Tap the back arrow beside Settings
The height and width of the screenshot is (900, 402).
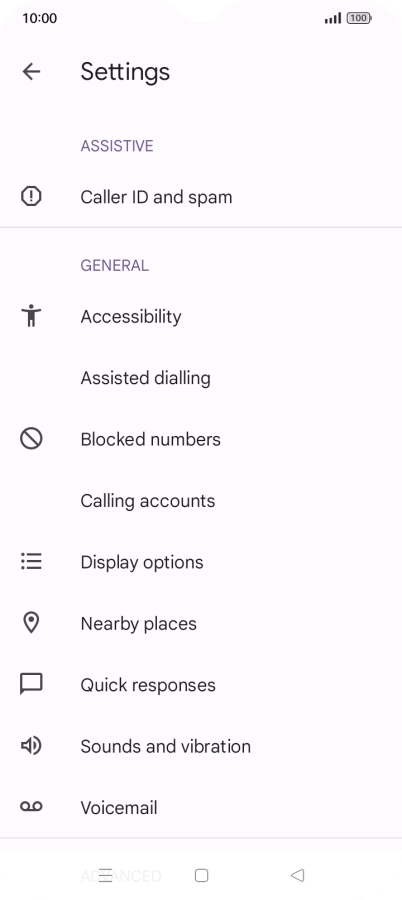(31, 72)
